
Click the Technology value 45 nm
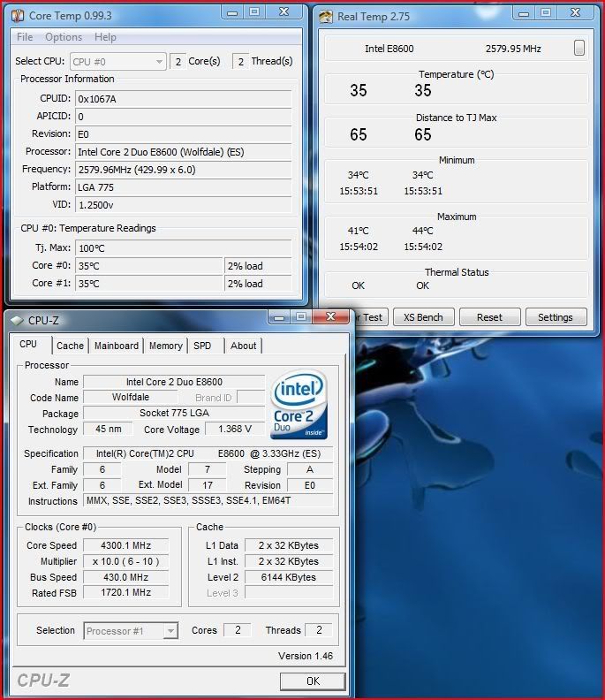[x=108, y=429]
